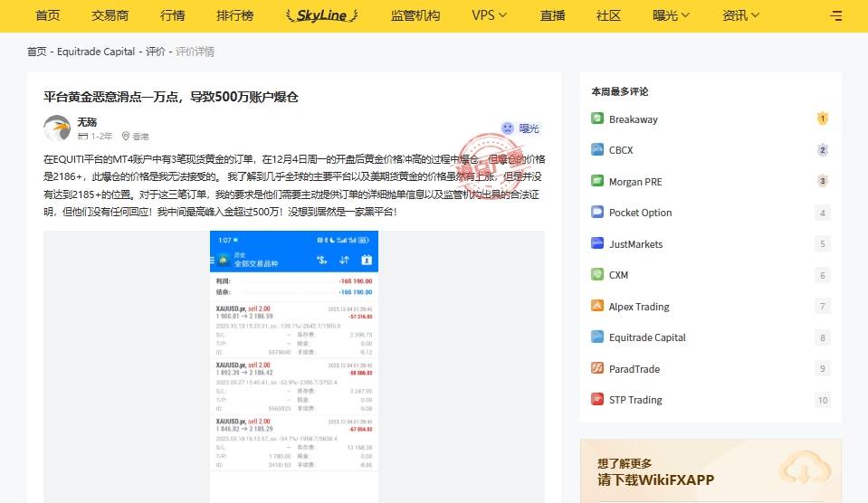Click the Breakaway broker logo icon
The image size is (868, 503).
point(597,119)
